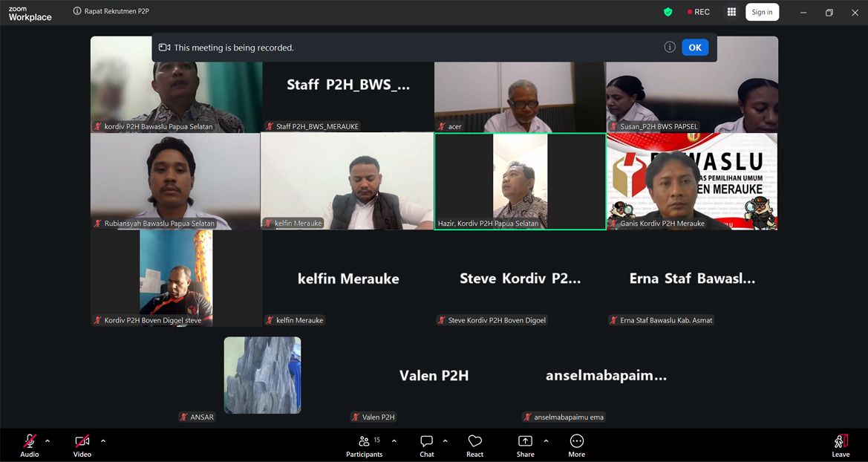Open the More options menu
The width and height of the screenshot is (868, 462).
(x=576, y=446)
